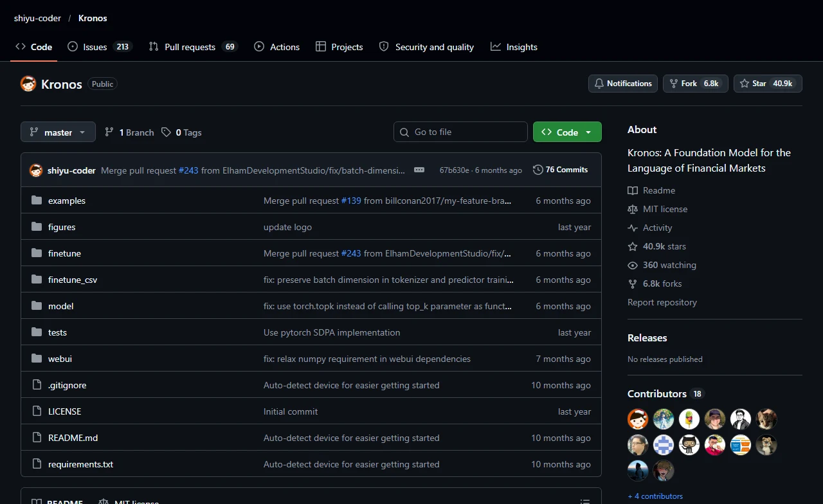Go to the Insights tab
The width and height of the screenshot is (823, 504).
tap(514, 47)
